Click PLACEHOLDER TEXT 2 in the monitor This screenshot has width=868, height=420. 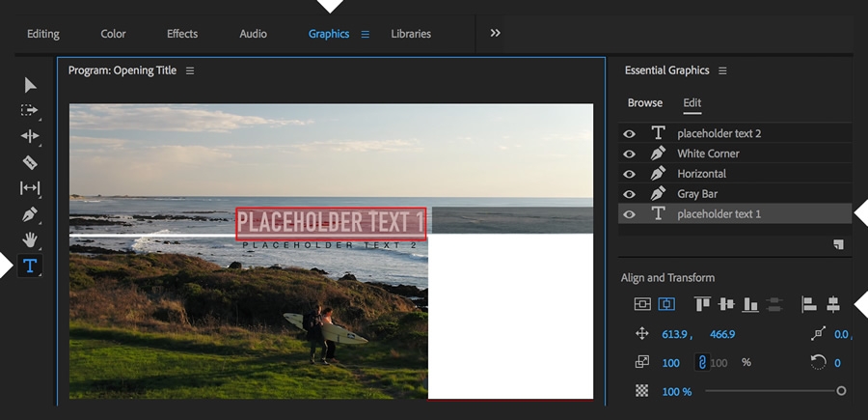[330, 245]
